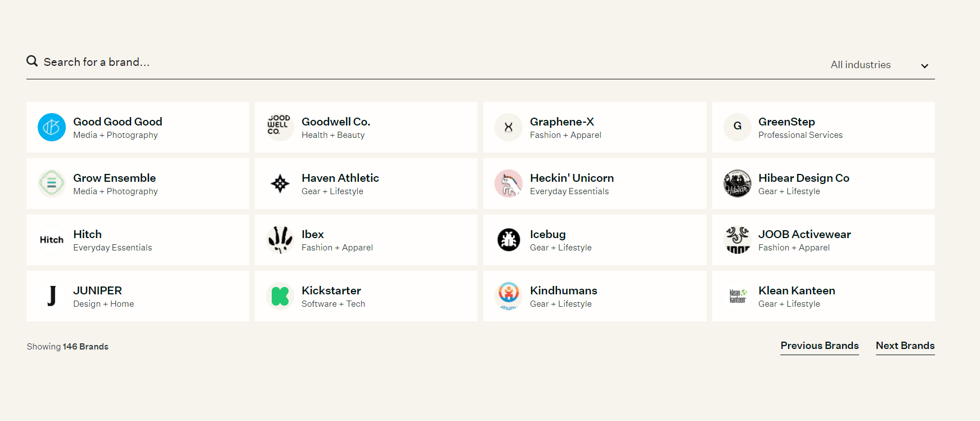980x421 pixels.
Task: Click the Ibex logo icon
Action: [x=280, y=240]
